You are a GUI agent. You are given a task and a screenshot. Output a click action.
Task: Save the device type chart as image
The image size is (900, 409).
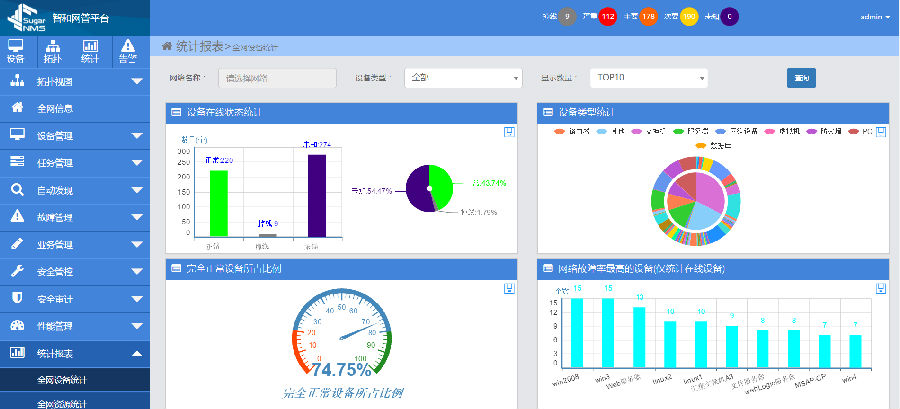coord(880,133)
